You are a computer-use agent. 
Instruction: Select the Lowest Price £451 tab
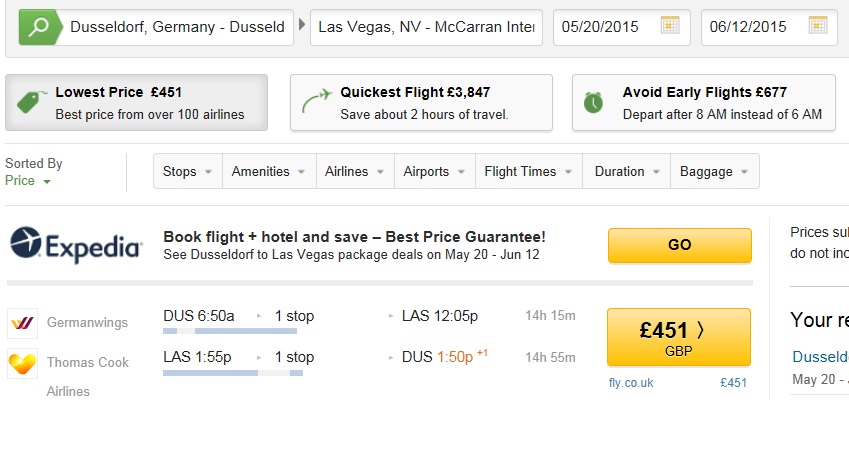tap(136, 103)
